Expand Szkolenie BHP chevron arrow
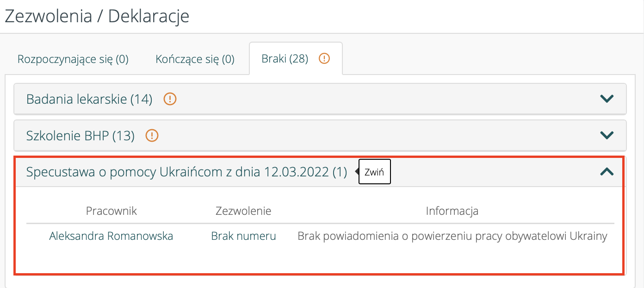This screenshot has width=644, height=288. coord(606,135)
